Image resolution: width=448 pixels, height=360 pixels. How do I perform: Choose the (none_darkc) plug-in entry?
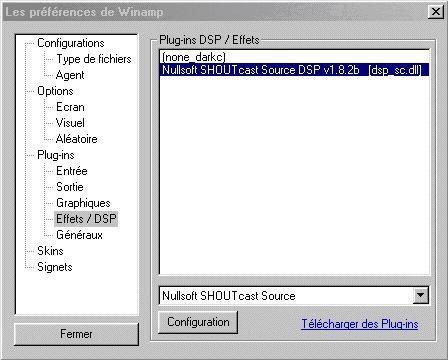pos(294,57)
